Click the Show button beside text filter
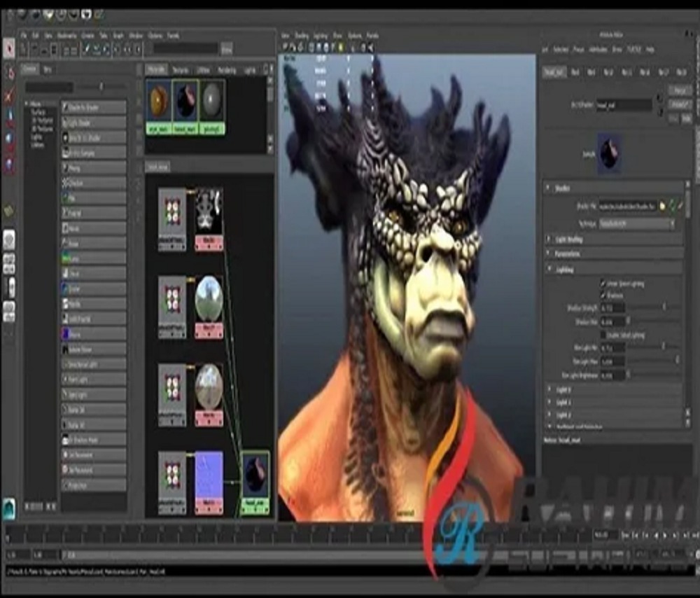The image size is (700, 598). coord(227,49)
